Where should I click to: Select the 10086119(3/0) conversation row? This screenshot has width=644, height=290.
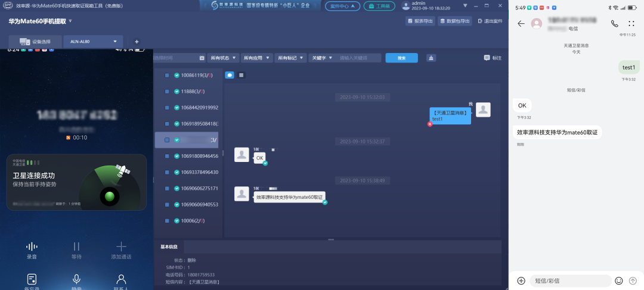point(187,75)
